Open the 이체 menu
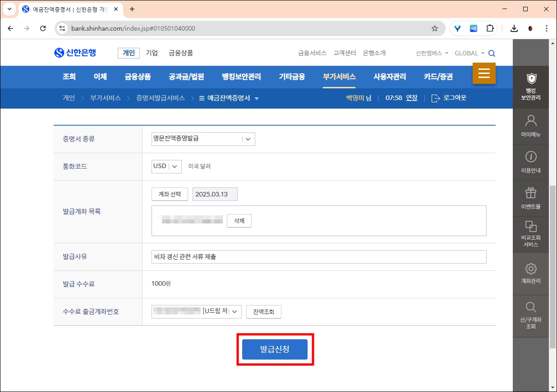The width and height of the screenshot is (557, 392). 100,77
